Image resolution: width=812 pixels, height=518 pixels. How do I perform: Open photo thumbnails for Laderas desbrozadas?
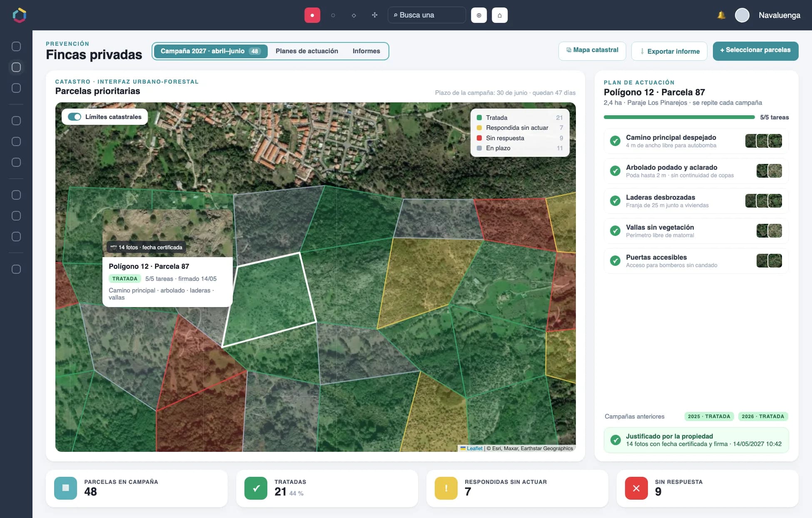tap(763, 201)
